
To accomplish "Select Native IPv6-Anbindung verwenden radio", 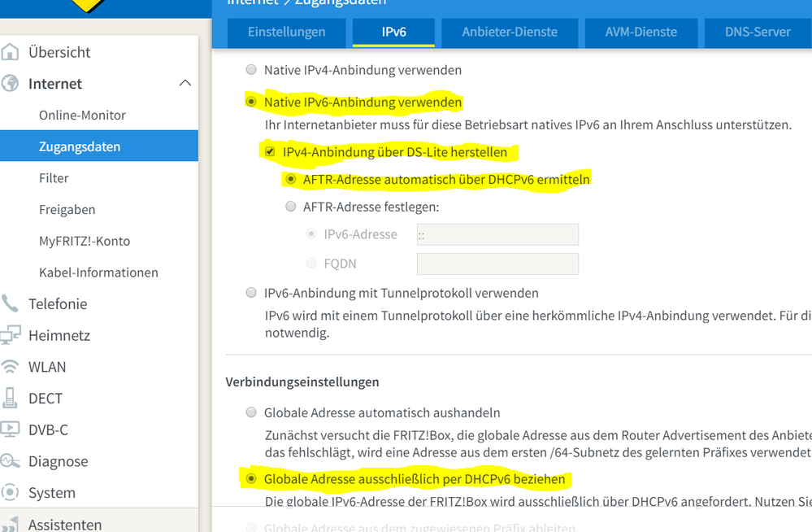I will [251, 102].
